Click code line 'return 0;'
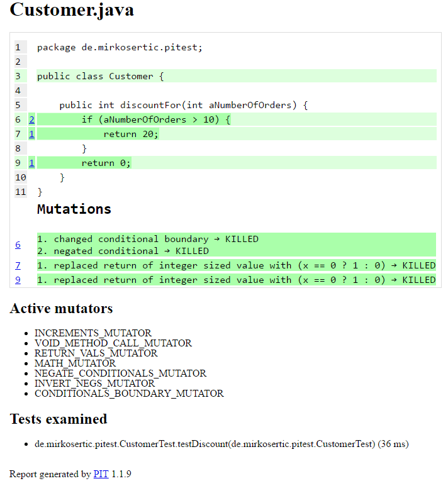The width and height of the screenshot is (448, 486). coord(106,163)
